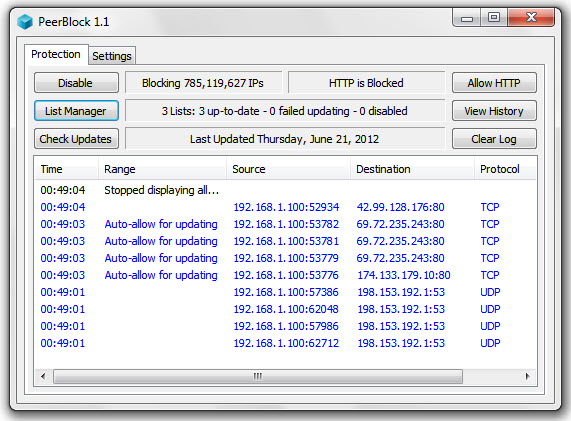
Task: Click the right scroll arrow of log scrollbar
Action: (528, 376)
